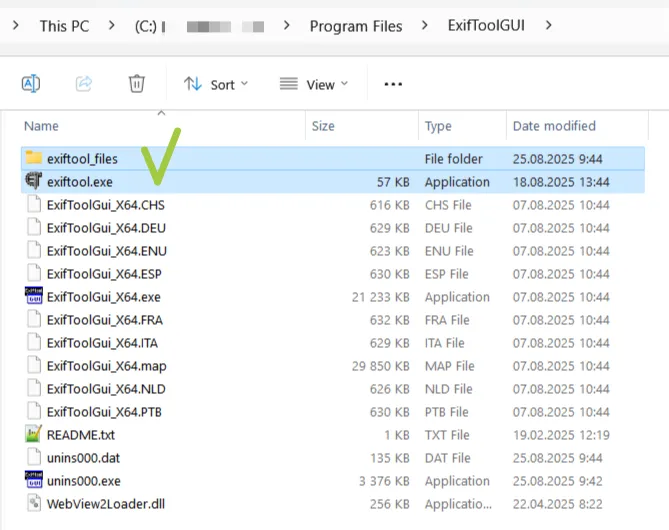
Task: Select the unins000.dat file icon
Action: 34,457
